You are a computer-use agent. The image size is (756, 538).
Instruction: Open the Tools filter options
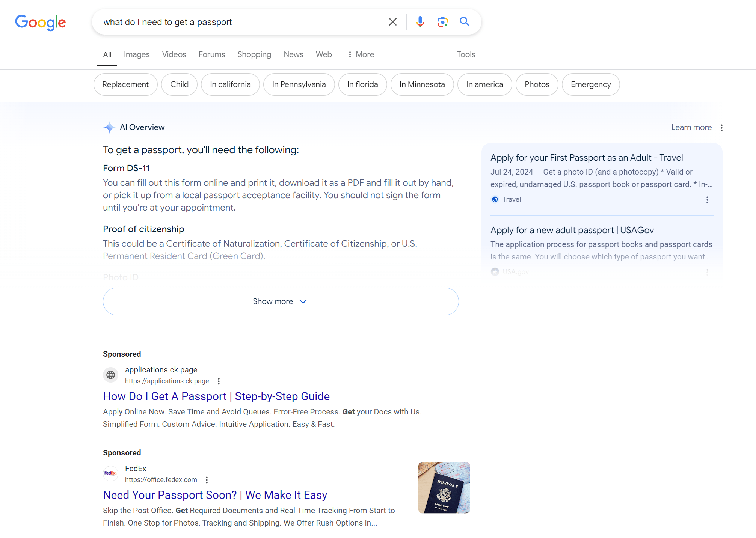click(466, 54)
